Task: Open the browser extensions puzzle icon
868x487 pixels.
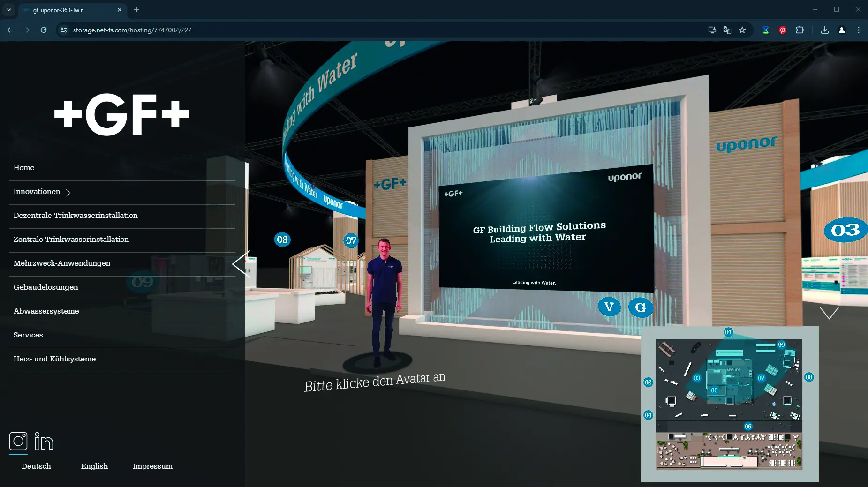Action: (x=800, y=30)
